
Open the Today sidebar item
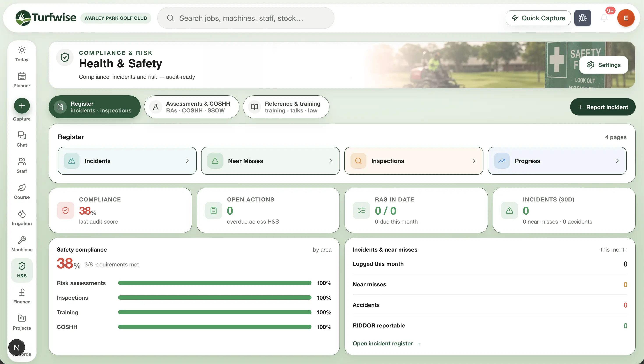point(22,54)
